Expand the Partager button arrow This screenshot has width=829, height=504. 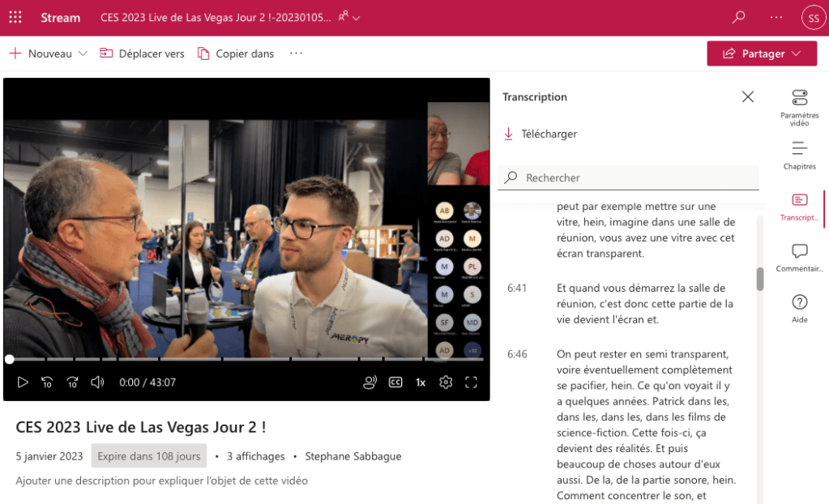(796, 53)
